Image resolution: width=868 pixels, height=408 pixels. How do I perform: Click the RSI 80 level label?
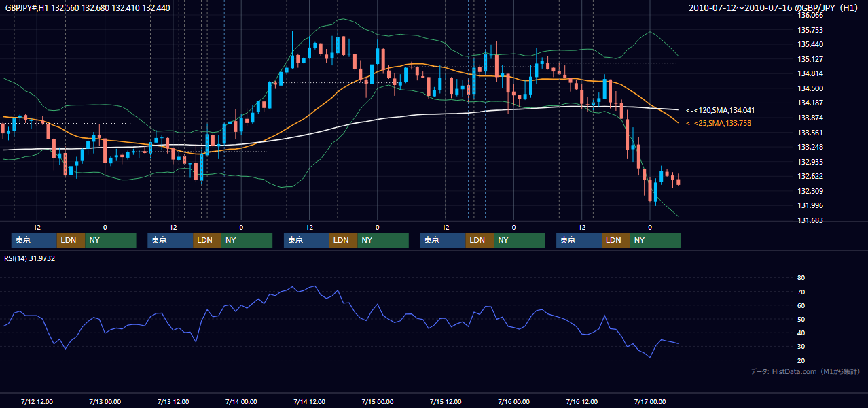coord(801,278)
